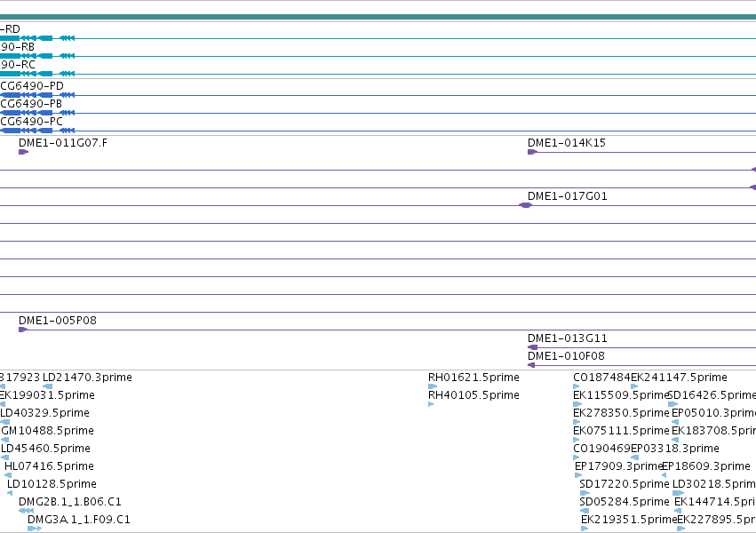Click the GM10488.5prime EST label

[x=48, y=432]
